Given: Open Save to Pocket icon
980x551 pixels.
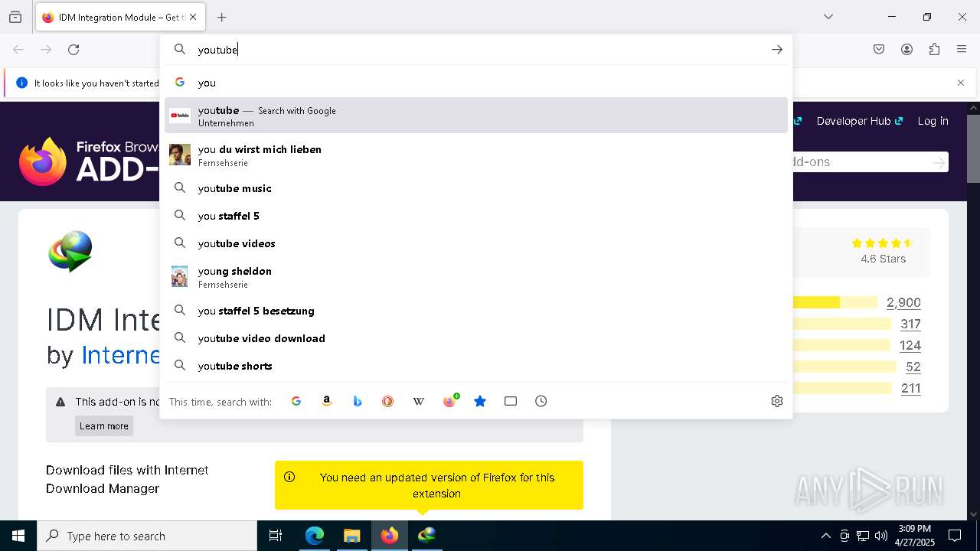Looking at the screenshot, I should pos(879,50).
